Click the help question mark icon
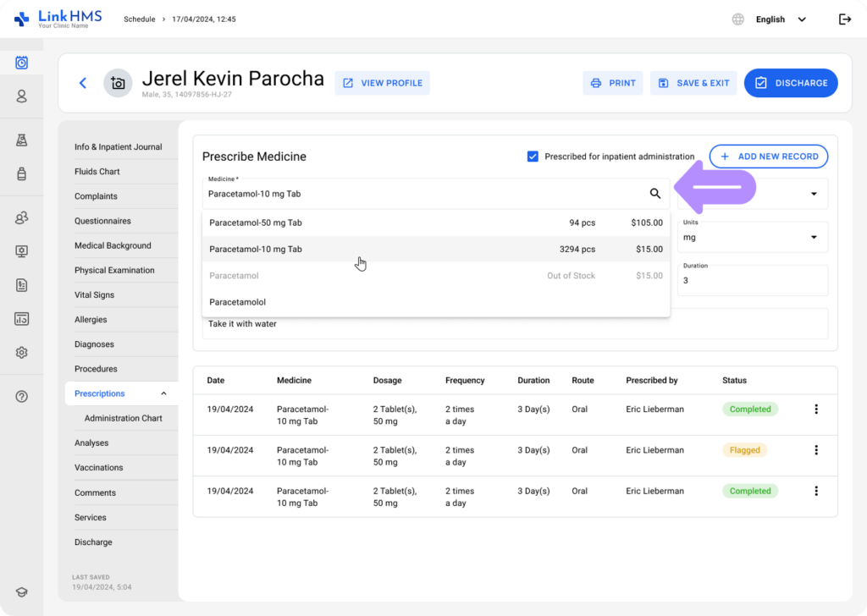This screenshot has width=867, height=616. tap(22, 396)
